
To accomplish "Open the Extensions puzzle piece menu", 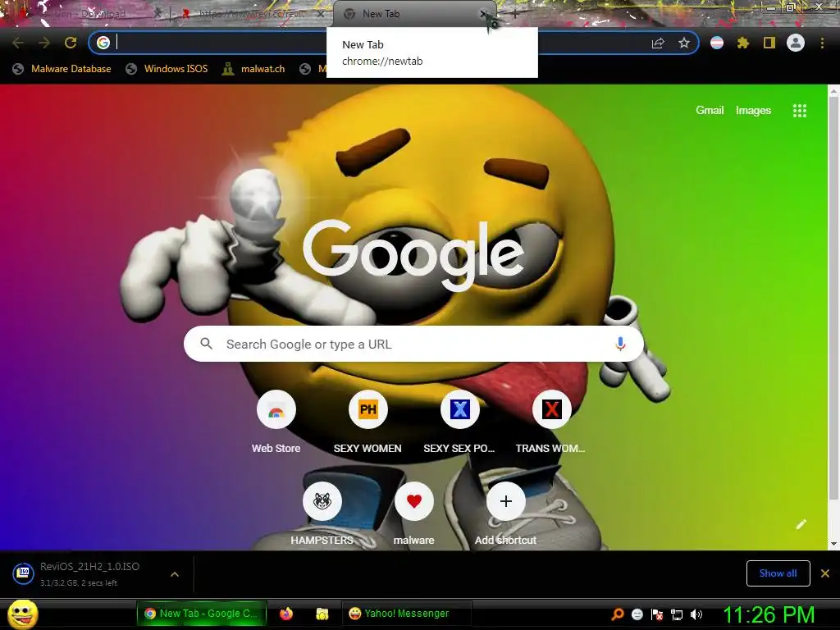I will click(743, 43).
